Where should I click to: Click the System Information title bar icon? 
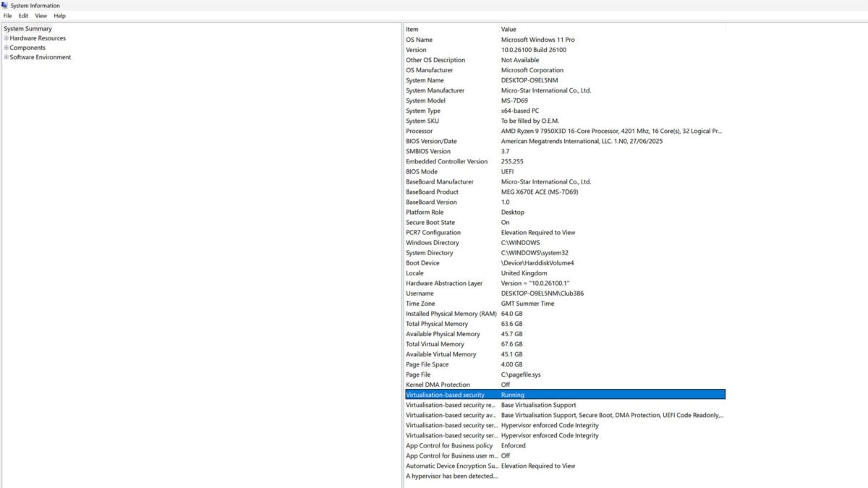coord(4,5)
